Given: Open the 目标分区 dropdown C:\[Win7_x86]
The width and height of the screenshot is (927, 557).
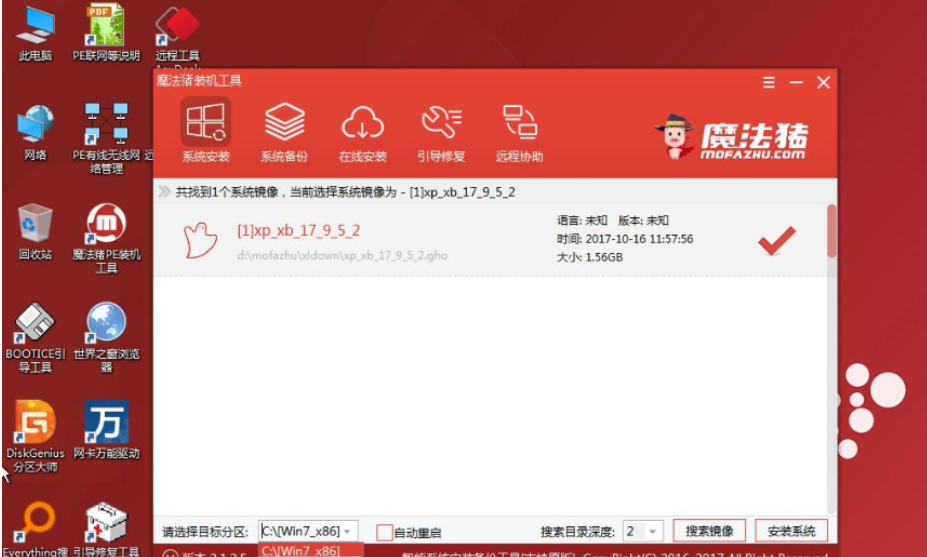Looking at the screenshot, I should pos(308,531).
